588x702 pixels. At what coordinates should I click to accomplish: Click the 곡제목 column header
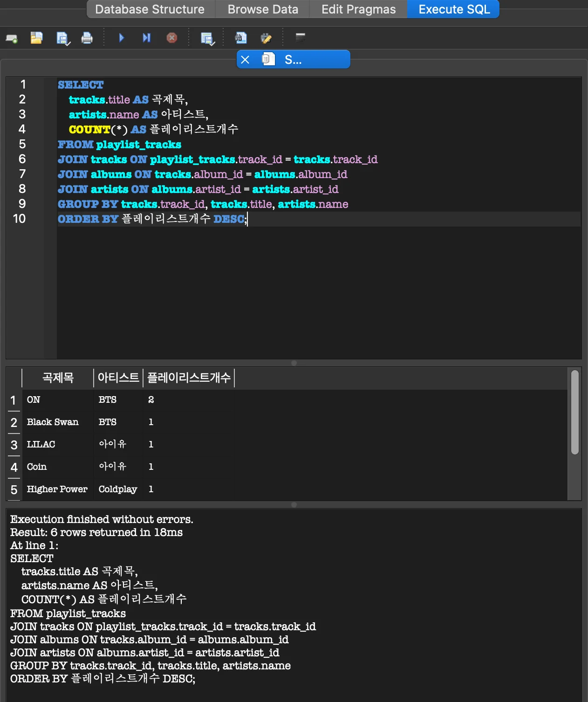(x=58, y=378)
